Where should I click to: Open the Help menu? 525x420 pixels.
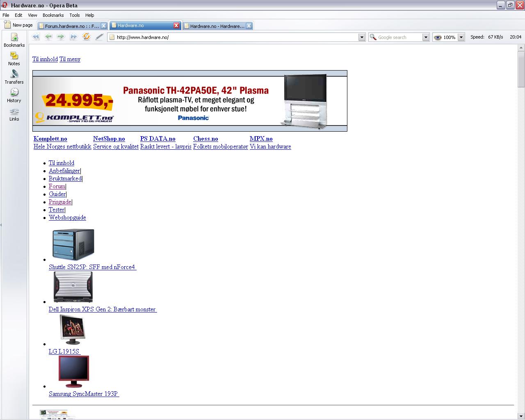[90, 15]
